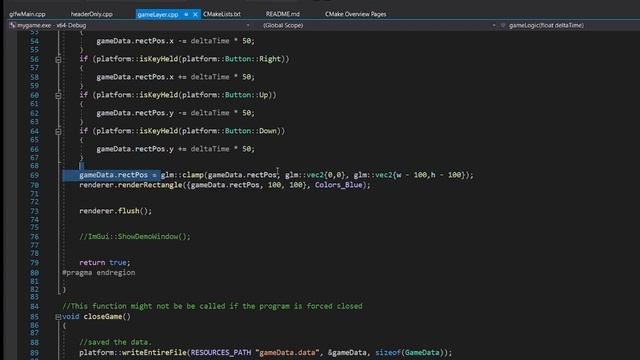This screenshot has width=640, height=360.
Task: Click sizeof(GameData) on line 89
Action: [411, 353]
